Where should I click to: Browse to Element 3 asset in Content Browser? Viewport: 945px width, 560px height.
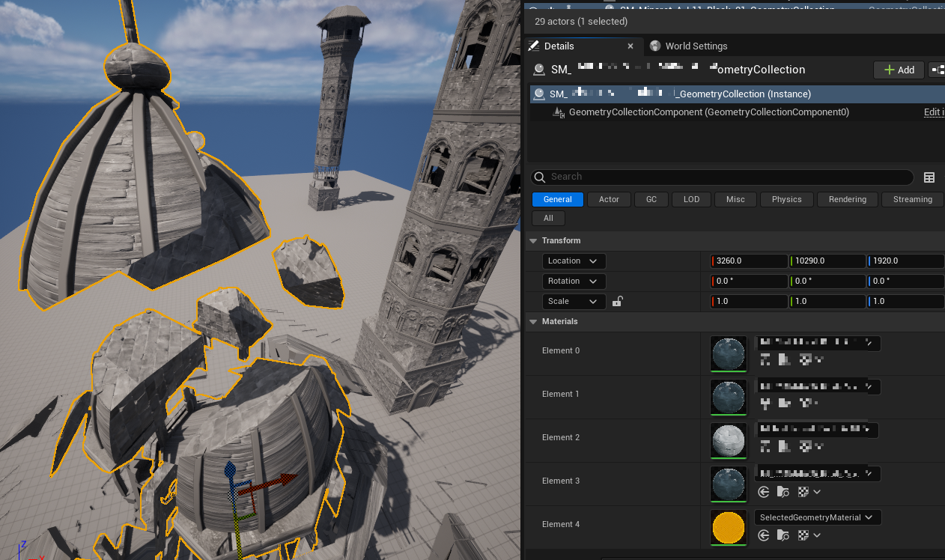click(x=783, y=492)
